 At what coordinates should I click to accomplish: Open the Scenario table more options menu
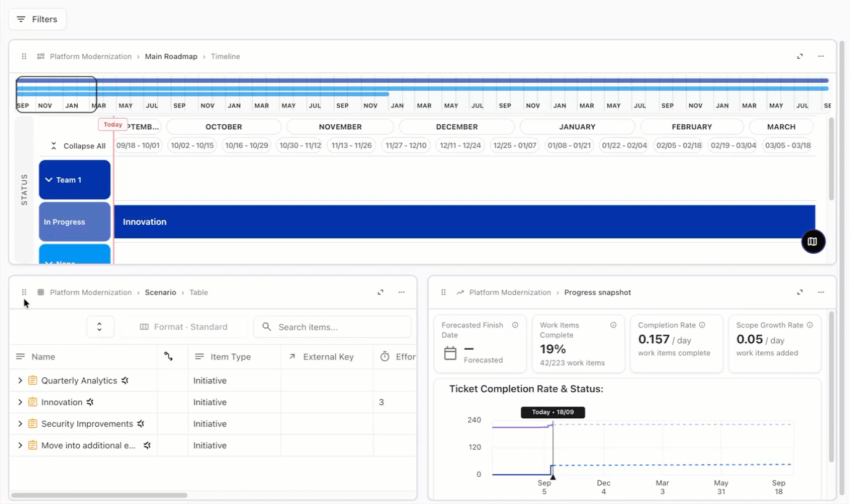402,292
